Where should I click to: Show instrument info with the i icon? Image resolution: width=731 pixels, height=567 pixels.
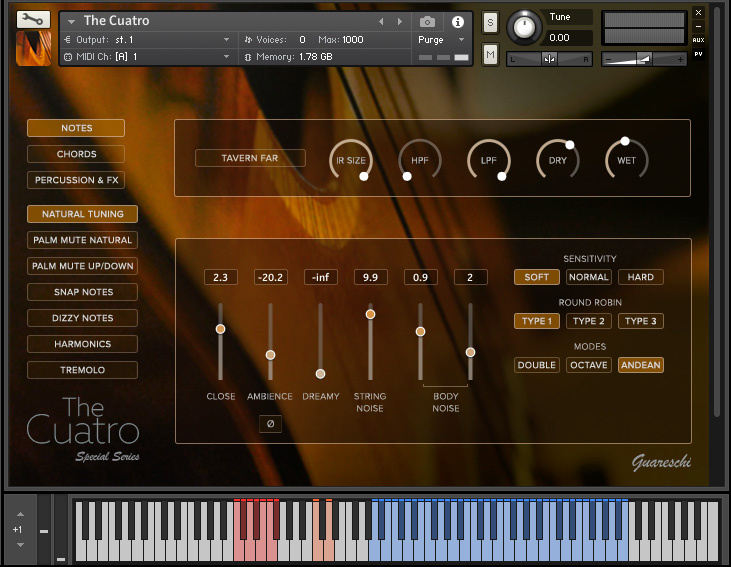tap(458, 22)
